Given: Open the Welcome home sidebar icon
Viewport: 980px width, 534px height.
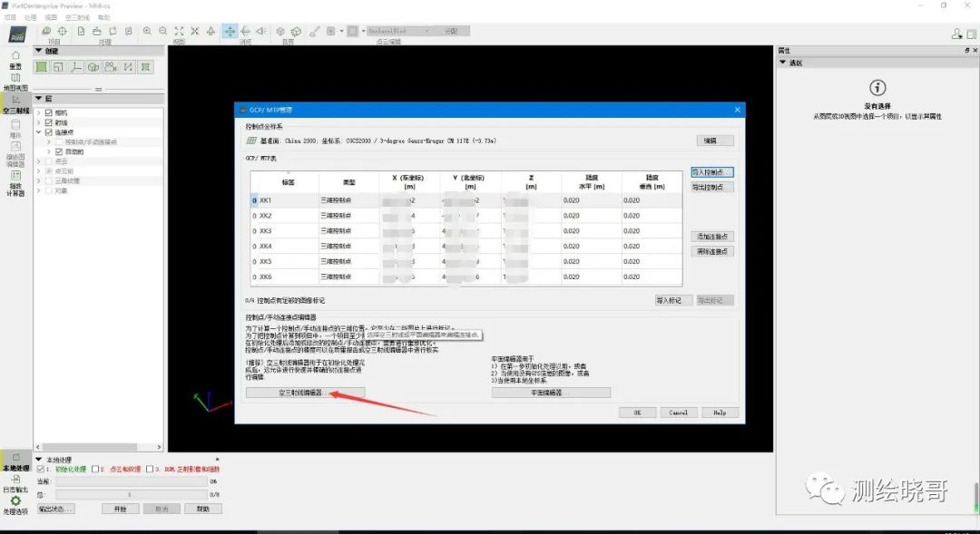Looking at the screenshot, I should coord(15,60).
